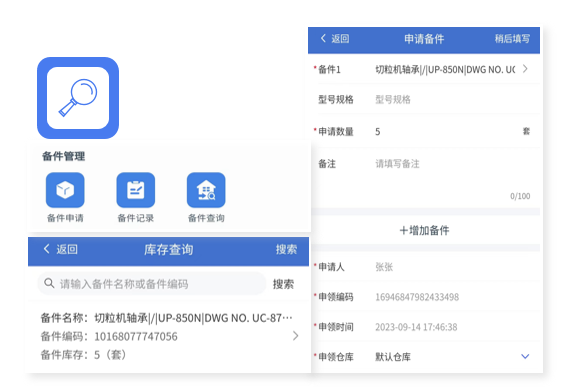The image size is (567, 388).
Task: Click 搜索 in the 库存查询 header
Action: 286,249
